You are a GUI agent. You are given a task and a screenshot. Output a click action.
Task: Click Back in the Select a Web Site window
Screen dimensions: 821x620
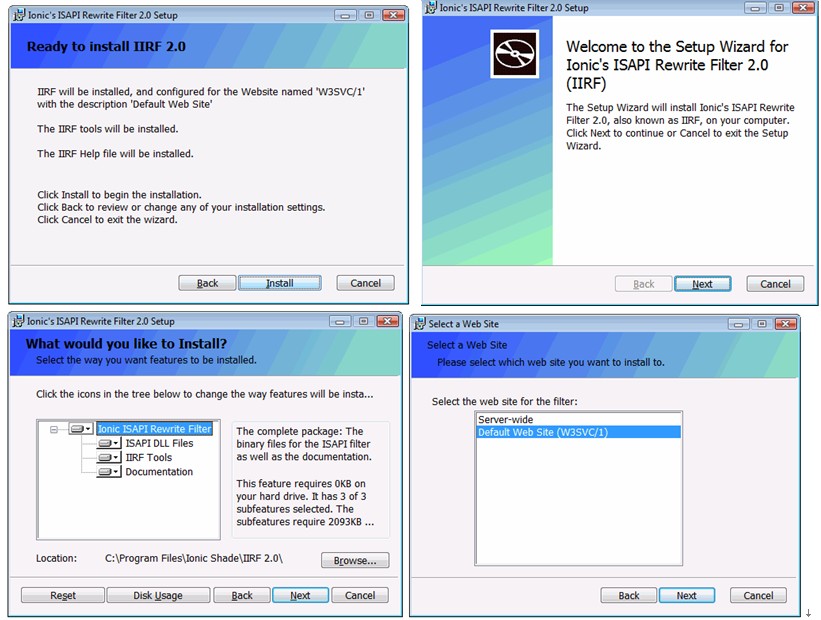629,595
